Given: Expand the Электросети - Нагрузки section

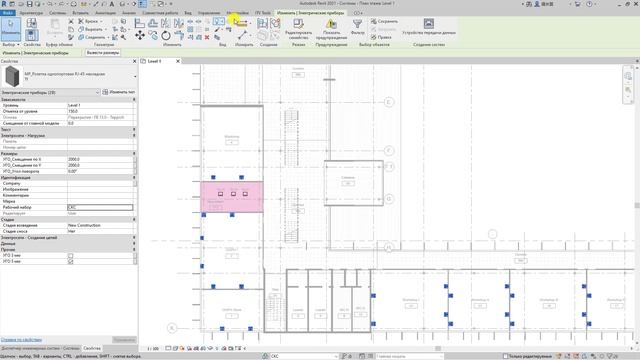Looking at the screenshot, I should 134,135.
